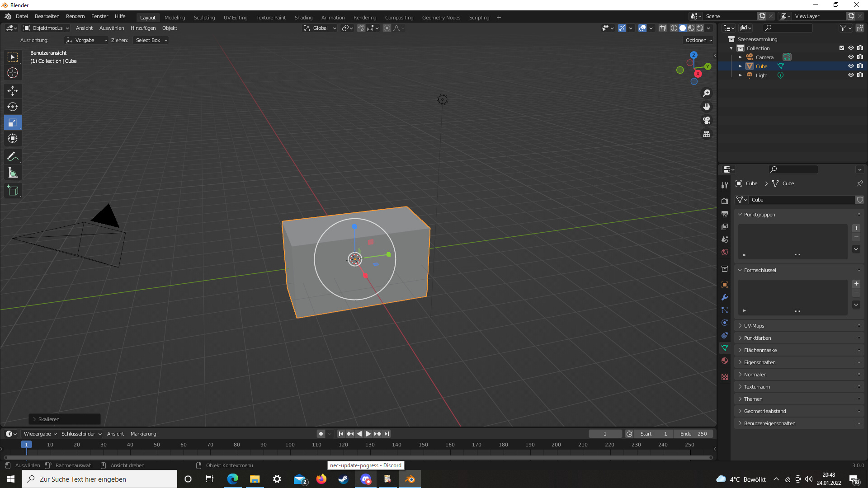The width and height of the screenshot is (868, 488).
Task: Open the Modifier properties wrench tab
Action: click(x=725, y=297)
